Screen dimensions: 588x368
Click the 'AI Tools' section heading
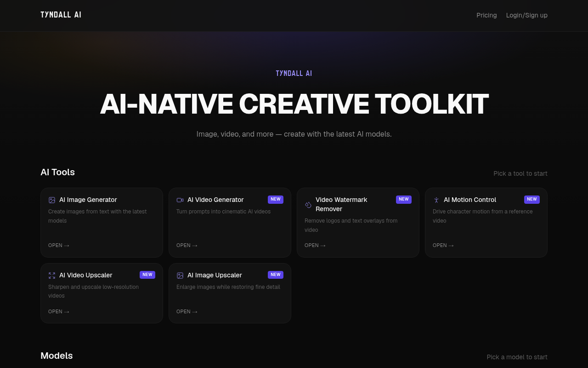coord(57,172)
